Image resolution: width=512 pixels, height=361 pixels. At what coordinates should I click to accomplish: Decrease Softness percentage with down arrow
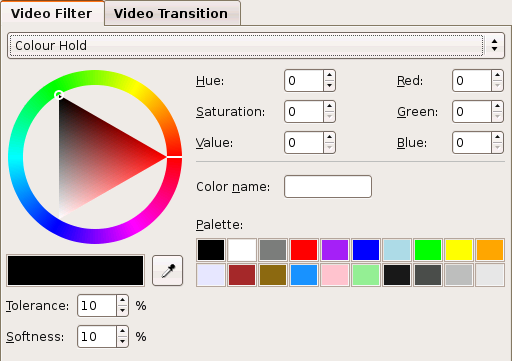coord(122,342)
